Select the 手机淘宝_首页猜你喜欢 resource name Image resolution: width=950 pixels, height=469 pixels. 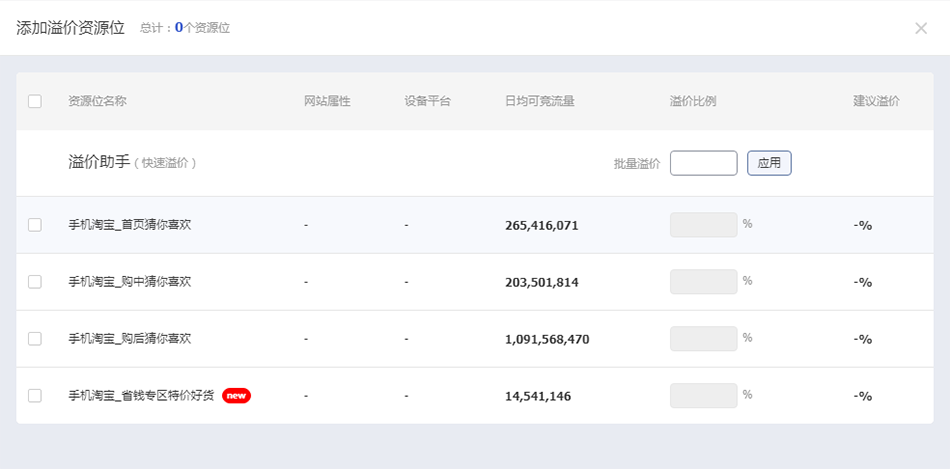click(x=130, y=225)
